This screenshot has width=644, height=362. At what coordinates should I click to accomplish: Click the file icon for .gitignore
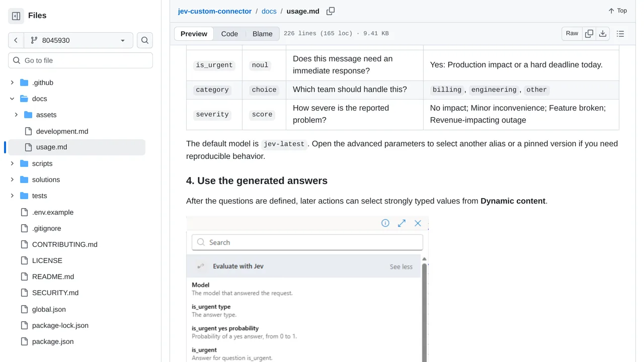click(24, 228)
